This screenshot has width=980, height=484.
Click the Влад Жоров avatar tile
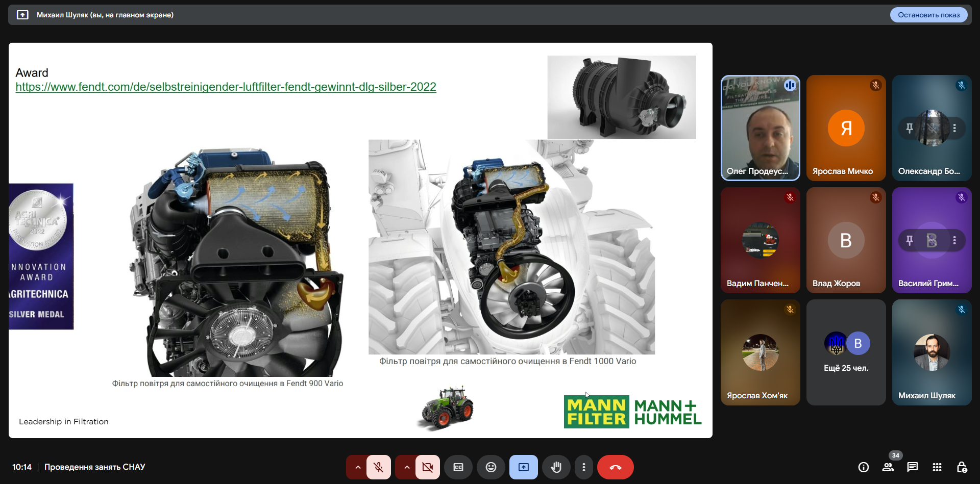(x=846, y=240)
